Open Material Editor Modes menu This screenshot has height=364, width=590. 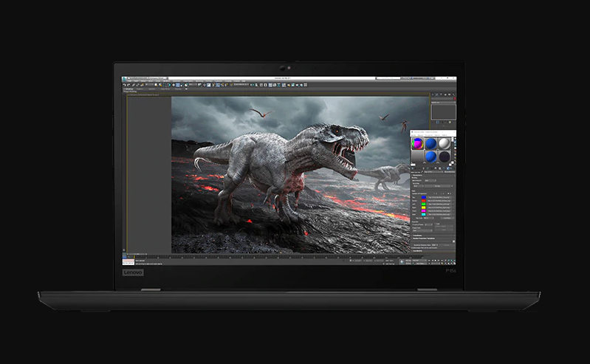click(x=414, y=135)
